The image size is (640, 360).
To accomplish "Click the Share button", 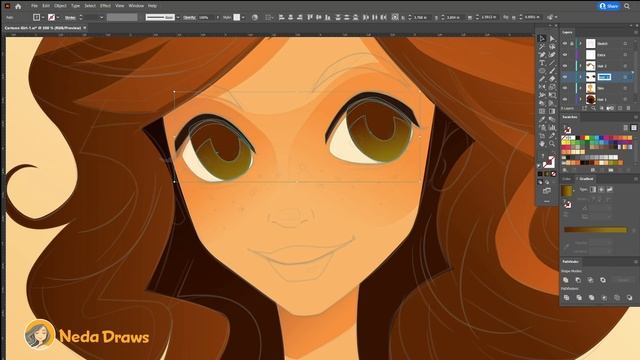I will click(x=609, y=6).
